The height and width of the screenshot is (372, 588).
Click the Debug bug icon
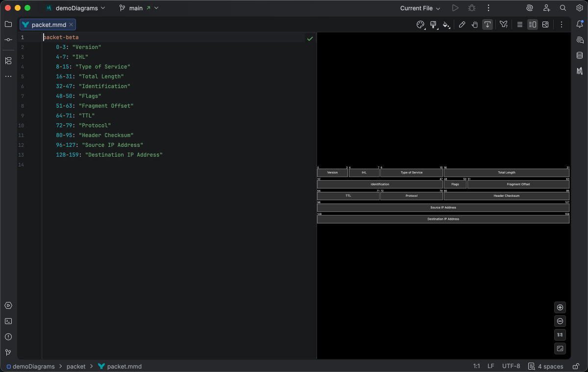(x=472, y=8)
